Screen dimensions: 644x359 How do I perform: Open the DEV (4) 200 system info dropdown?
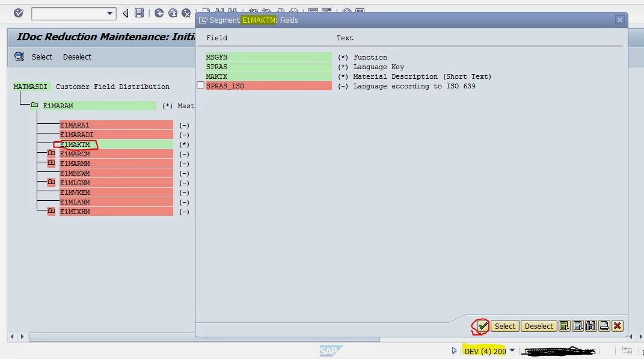(x=512, y=351)
